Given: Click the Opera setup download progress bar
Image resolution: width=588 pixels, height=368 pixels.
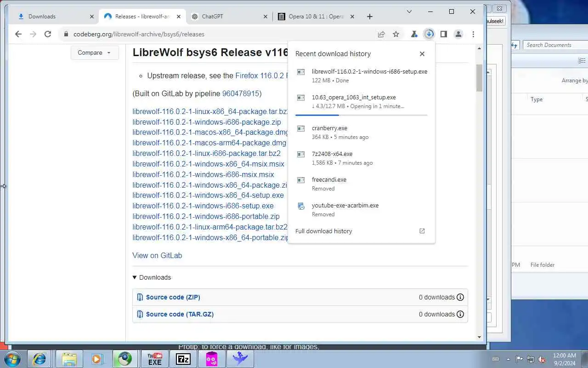Looking at the screenshot, I should 362,115.
